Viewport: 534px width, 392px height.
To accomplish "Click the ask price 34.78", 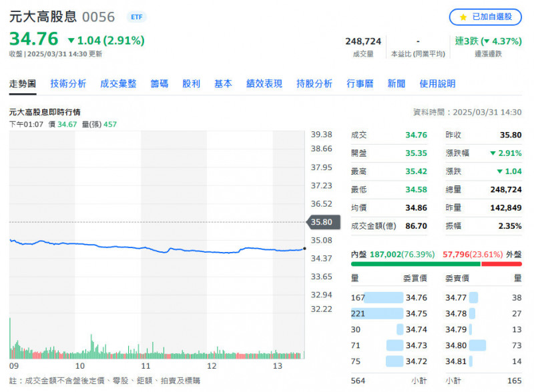I will (x=456, y=314).
